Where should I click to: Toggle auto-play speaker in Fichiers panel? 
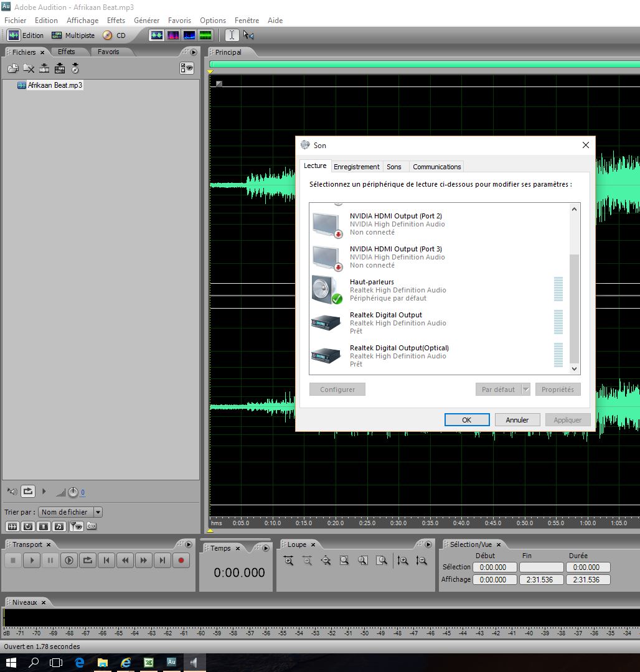click(x=12, y=492)
